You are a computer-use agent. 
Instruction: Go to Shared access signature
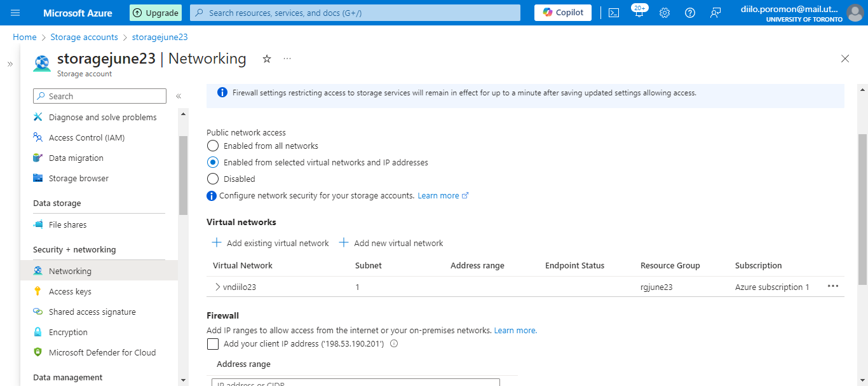tap(92, 312)
